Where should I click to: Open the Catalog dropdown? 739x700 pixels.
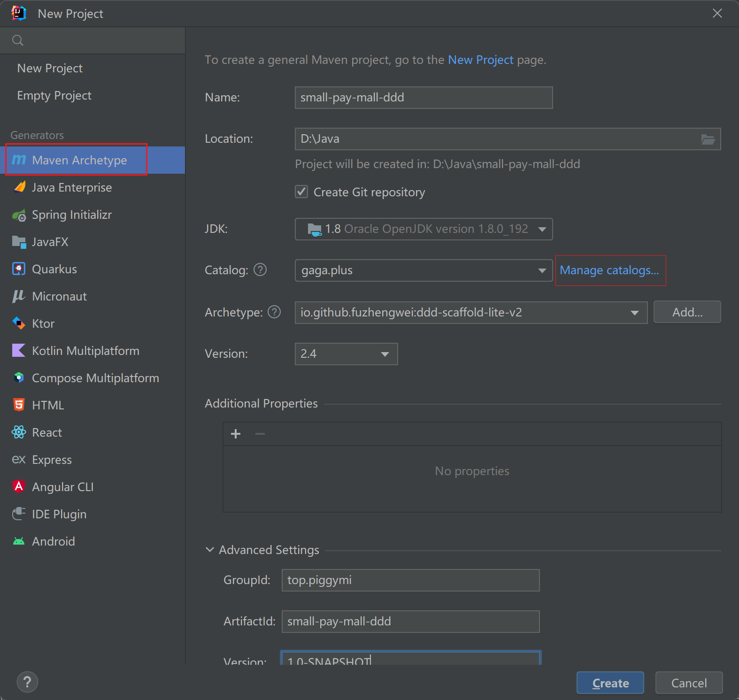(x=423, y=270)
